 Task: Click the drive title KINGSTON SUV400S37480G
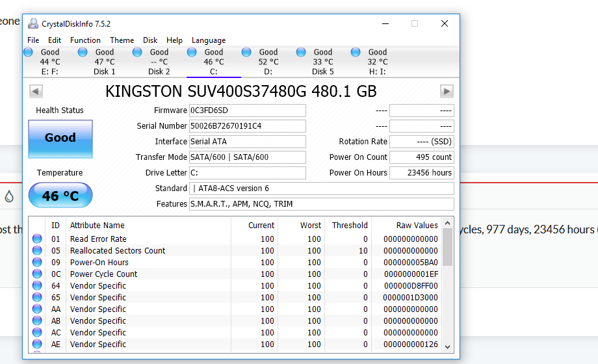click(240, 91)
